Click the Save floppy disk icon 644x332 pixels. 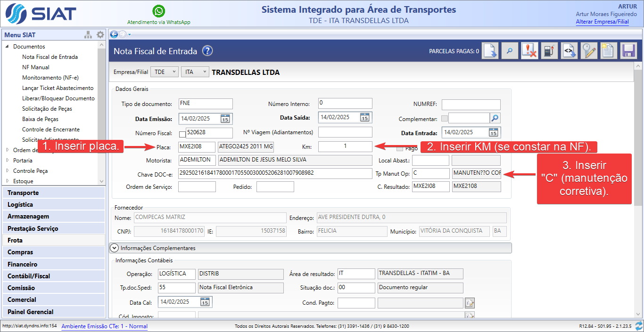coord(628,51)
